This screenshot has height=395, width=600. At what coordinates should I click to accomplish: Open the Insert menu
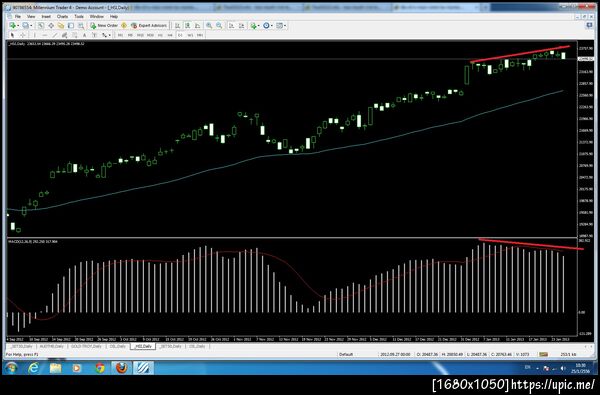[x=46, y=16]
